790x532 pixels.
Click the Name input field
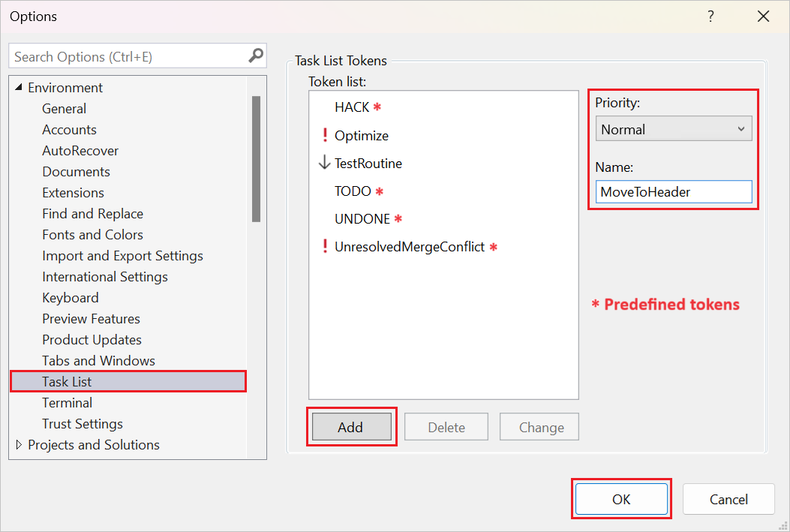(x=673, y=191)
